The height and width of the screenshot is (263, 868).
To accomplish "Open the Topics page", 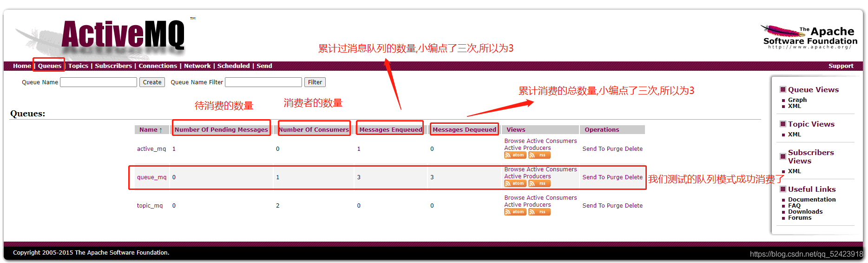I will click(78, 66).
